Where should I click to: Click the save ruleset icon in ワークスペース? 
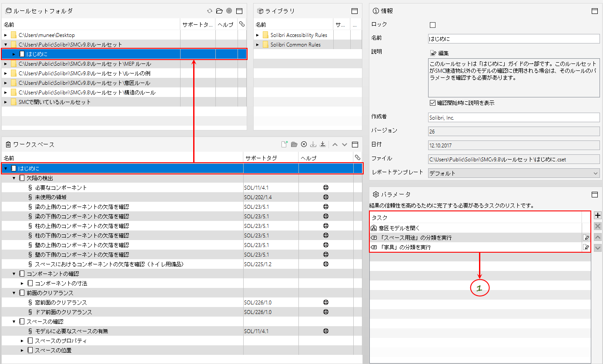point(313,144)
